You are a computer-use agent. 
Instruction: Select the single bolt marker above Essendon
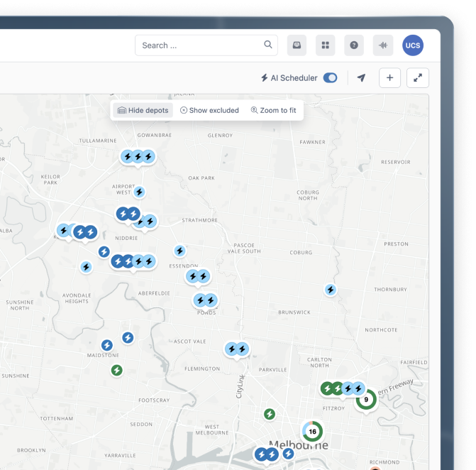(x=179, y=251)
